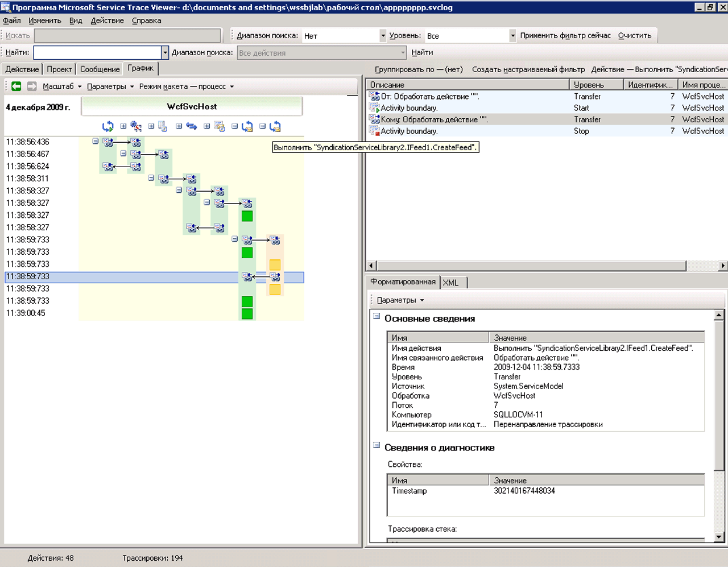
Task: Open the 'Вид' menu
Action: point(76,20)
